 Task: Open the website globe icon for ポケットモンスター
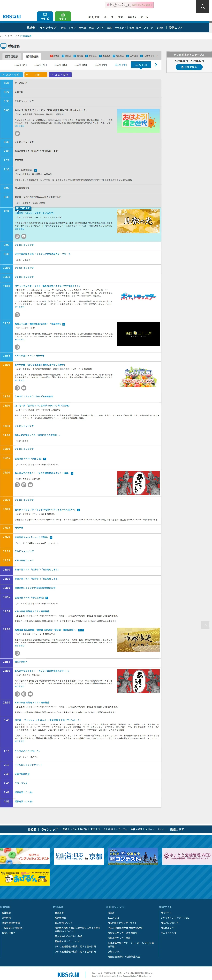[x=17, y=315]
